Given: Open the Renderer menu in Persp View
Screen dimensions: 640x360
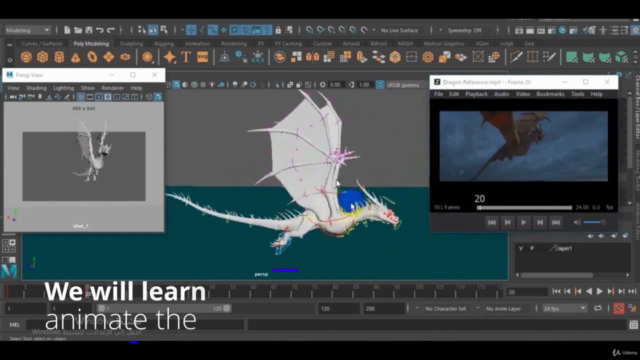Looking at the screenshot, I should 113,88.
